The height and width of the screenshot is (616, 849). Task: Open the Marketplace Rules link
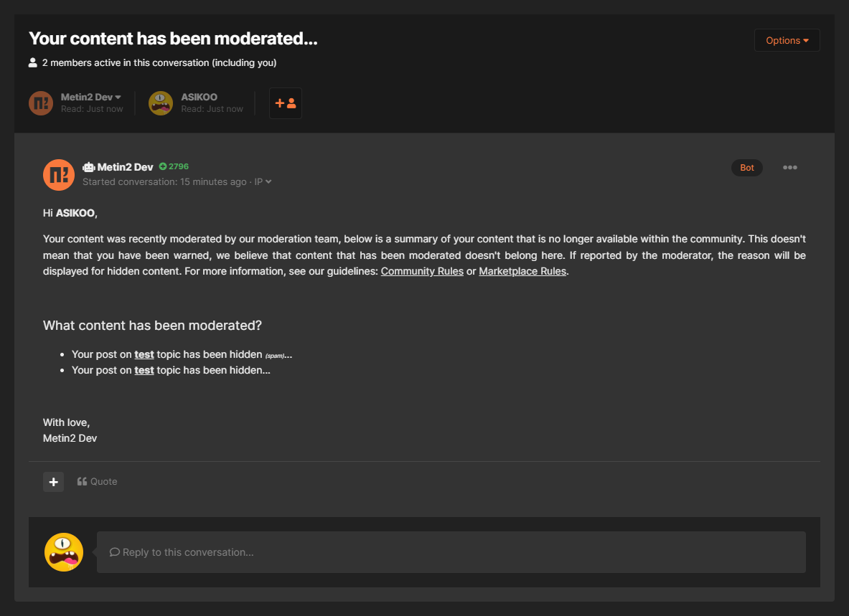[522, 270]
